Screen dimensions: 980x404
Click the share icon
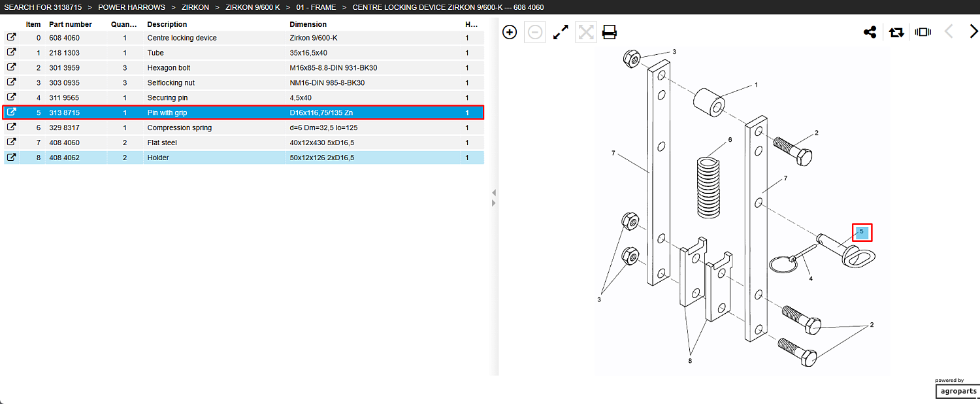870,32
